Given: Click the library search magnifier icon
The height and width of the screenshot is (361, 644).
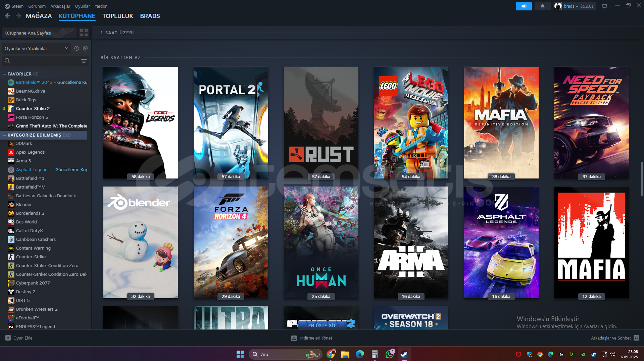Looking at the screenshot, I should pos(7,61).
